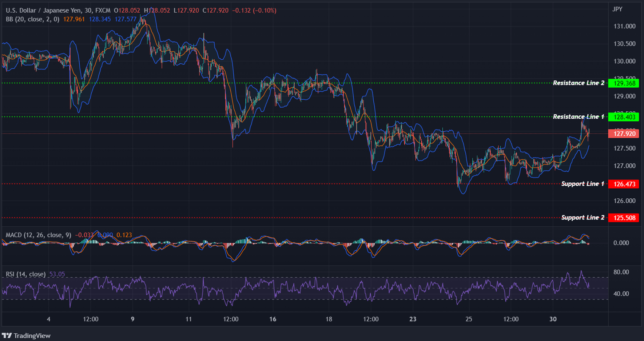Click the TradingView logo icon
Viewport: 644px width, 341px height.
coord(8,336)
